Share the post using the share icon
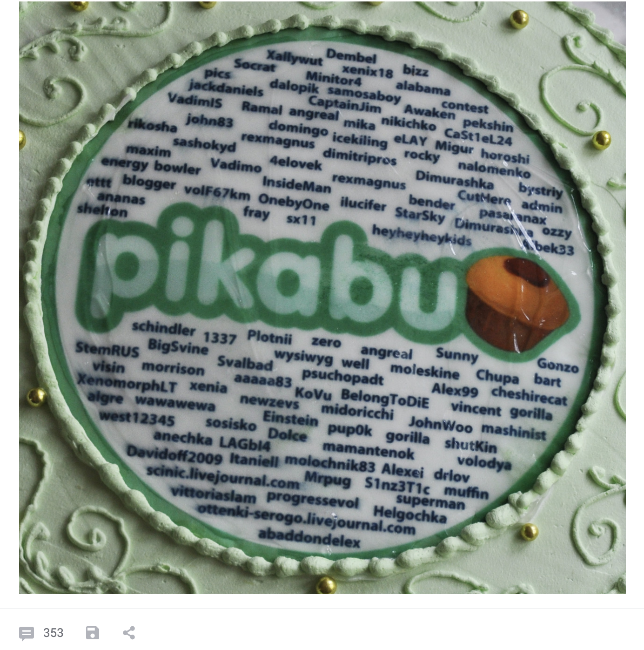 click(x=129, y=633)
